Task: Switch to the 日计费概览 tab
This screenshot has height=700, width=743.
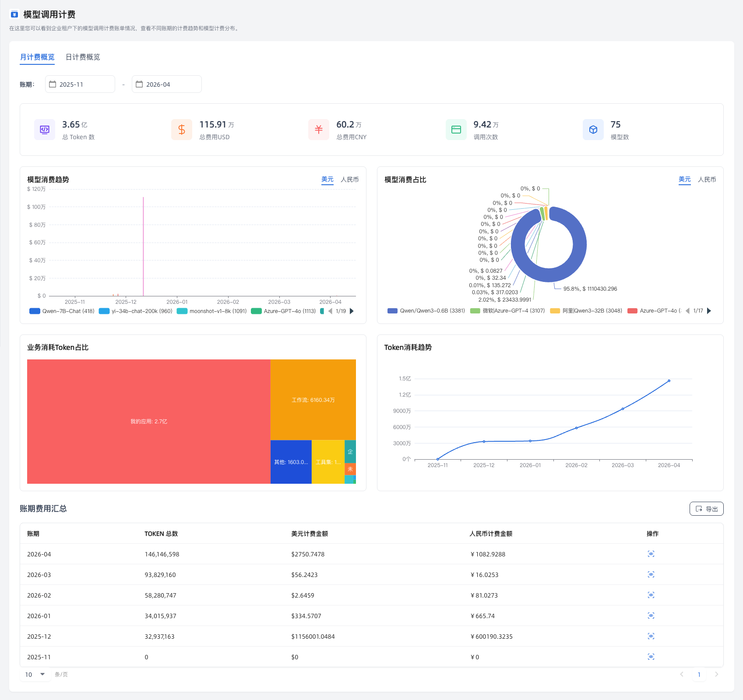Action: pos(83,57)
